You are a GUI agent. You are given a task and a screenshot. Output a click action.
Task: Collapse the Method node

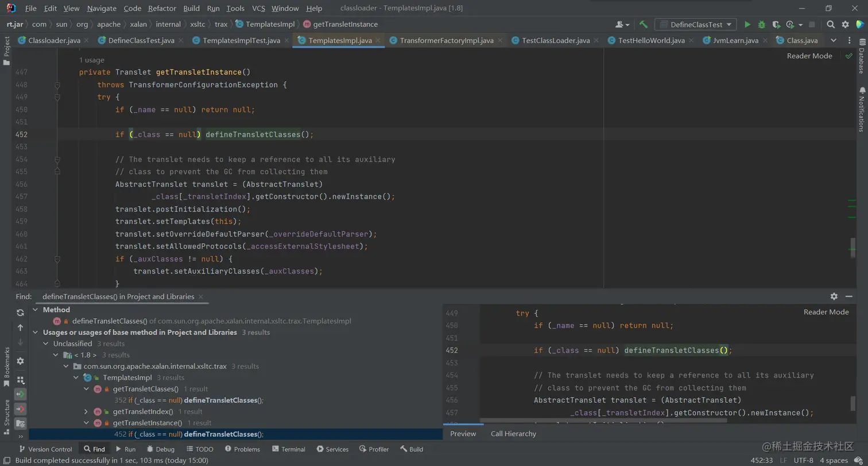click(x=36, y=310)
